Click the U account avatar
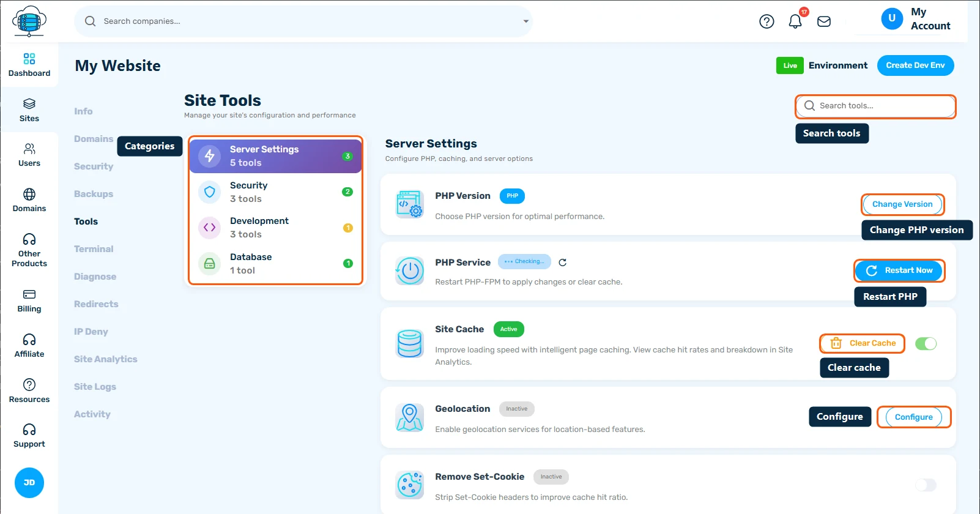The height and width of the screenshot is (514, 980). pos(892,18)
